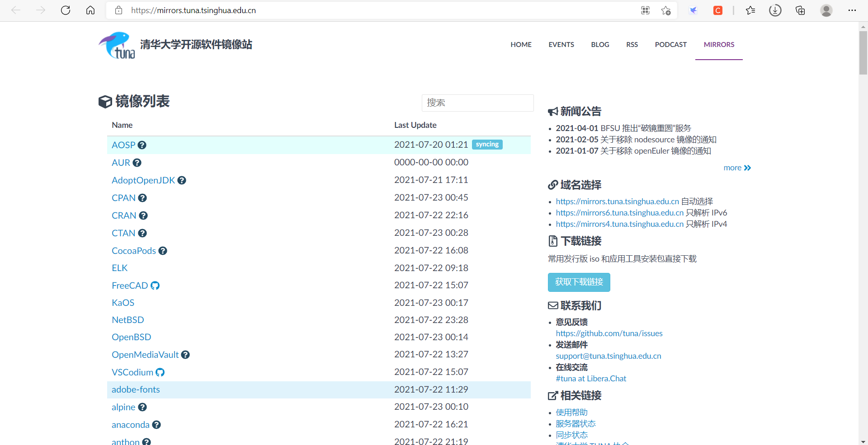Click the scrollbar down arrow

[863, 441]
